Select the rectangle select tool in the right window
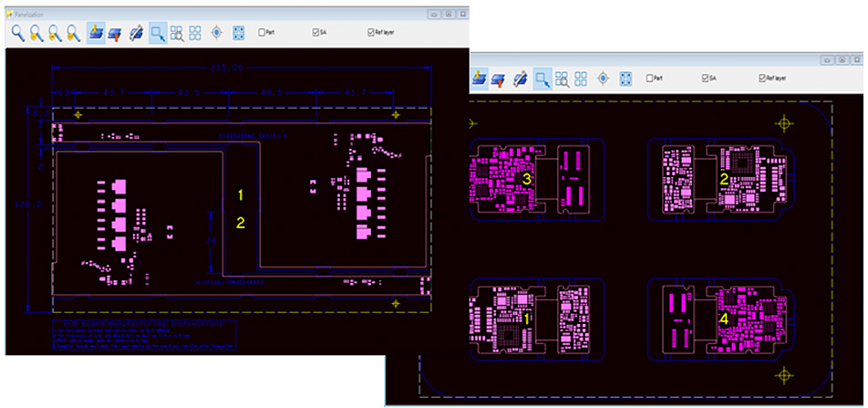Screen dimensions: 868x408 click(x=542, y=78)
